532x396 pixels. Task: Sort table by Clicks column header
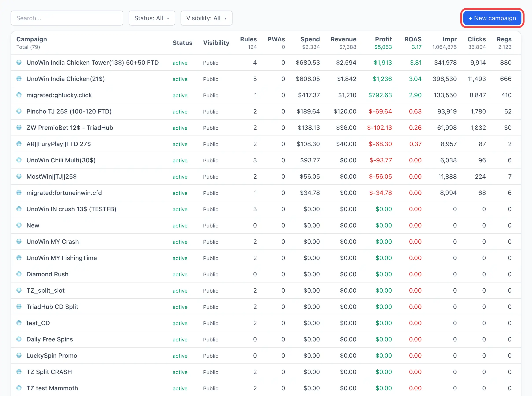tap(477, 39)
